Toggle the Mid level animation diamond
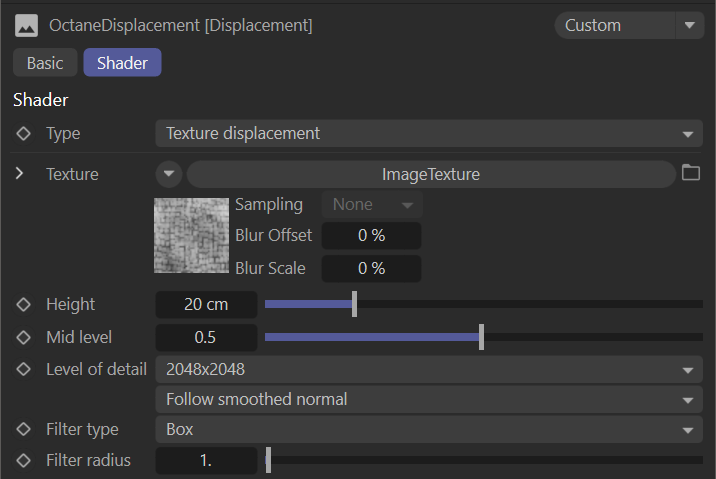Screen dimensions: 716x479 [x=24, y=337]
